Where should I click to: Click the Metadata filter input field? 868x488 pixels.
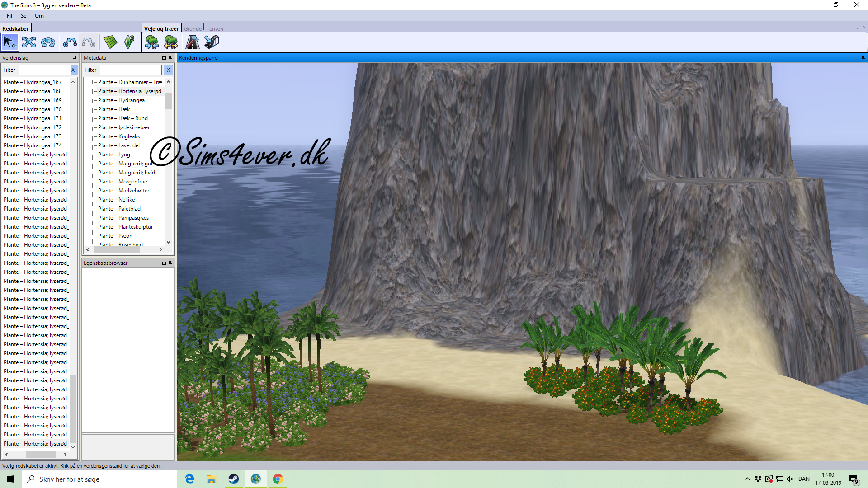[131, 70]
